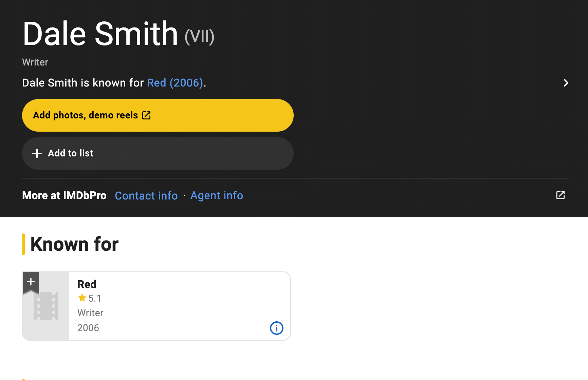588x380 pixels.
Task: Click the film strip placeholder icon
Action: (46, 306)
